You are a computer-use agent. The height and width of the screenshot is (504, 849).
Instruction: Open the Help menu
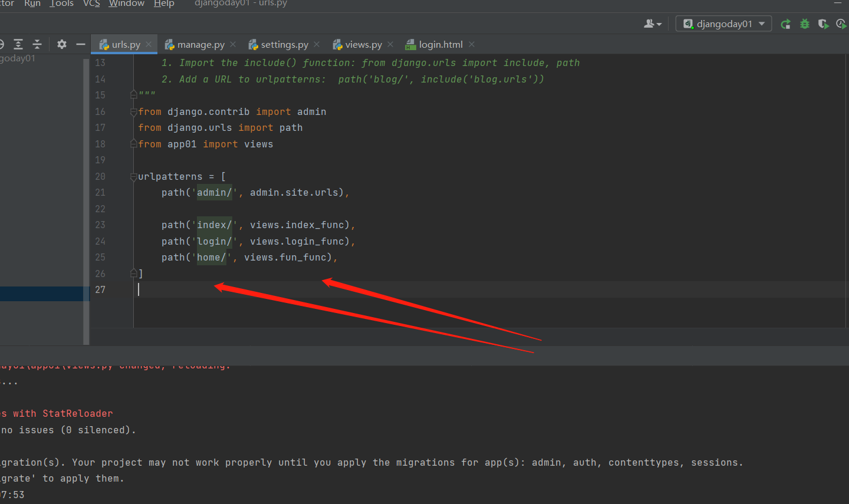point(164,4)
